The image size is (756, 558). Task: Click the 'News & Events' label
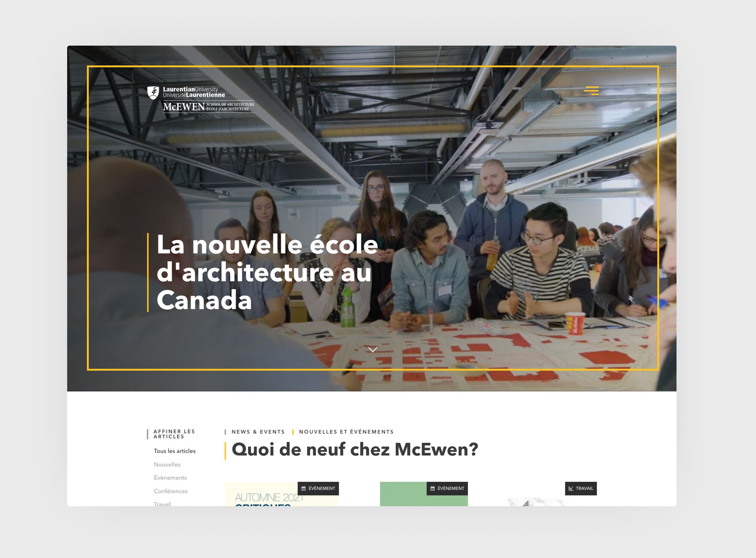point(258,432)
